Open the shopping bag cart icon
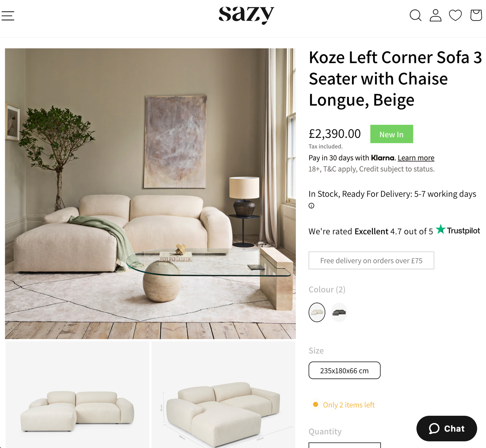The width and height of the screenshot is (486, 448). [x=476, y=15]
